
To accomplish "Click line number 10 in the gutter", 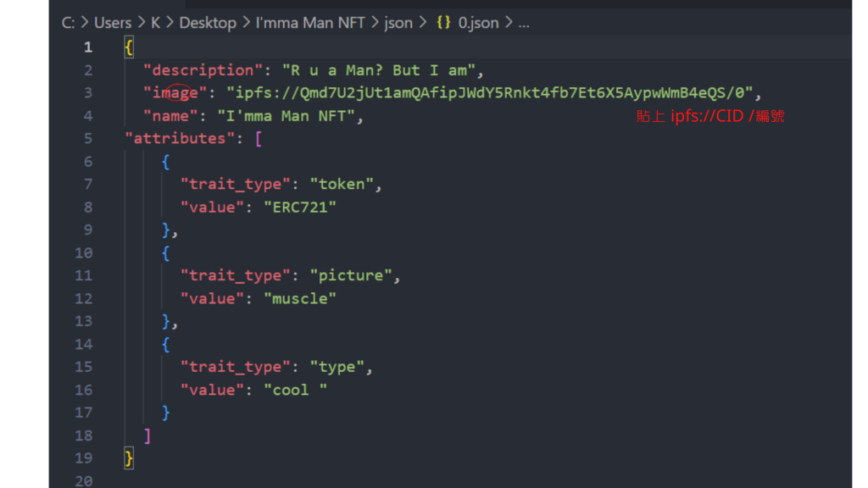I will (84, 252).
